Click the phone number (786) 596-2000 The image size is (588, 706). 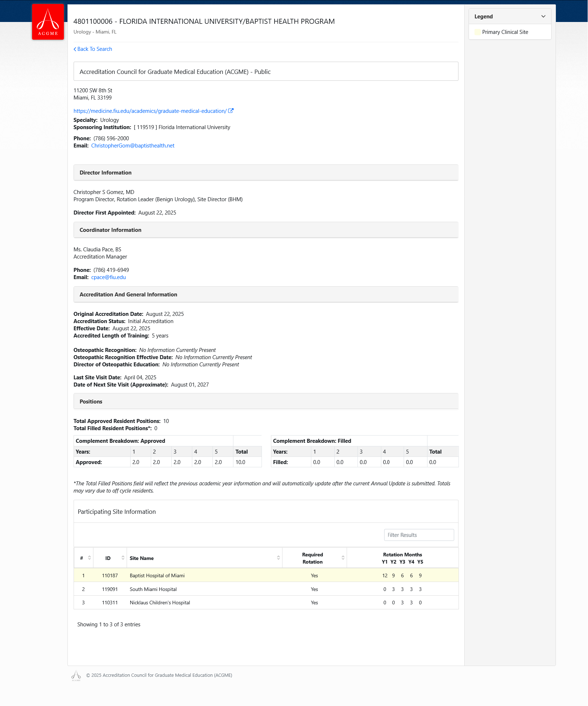coord(111,138)
